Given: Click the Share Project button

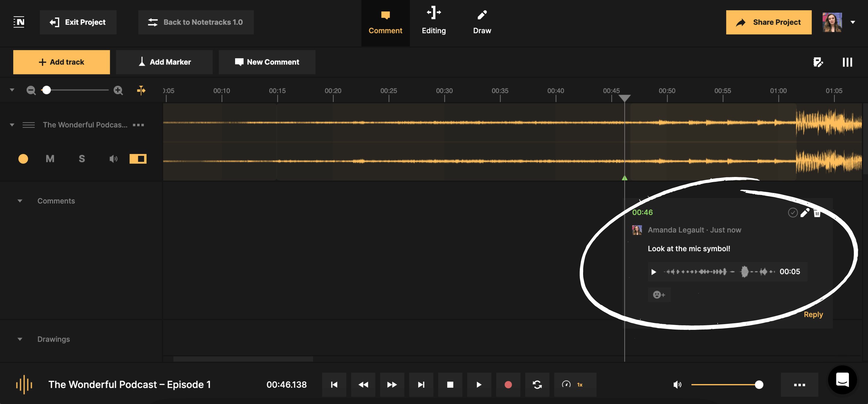Looking at the screenshot, I should point(769,22).
